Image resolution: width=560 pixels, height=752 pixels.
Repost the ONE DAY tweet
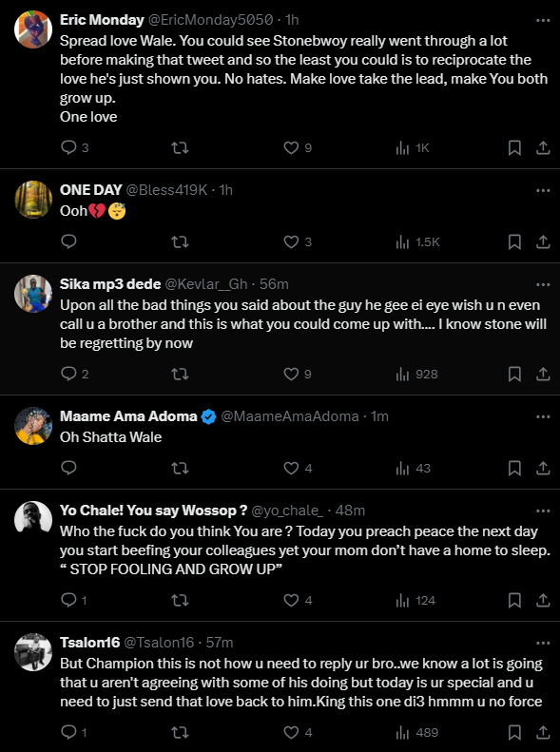point(180,241)
